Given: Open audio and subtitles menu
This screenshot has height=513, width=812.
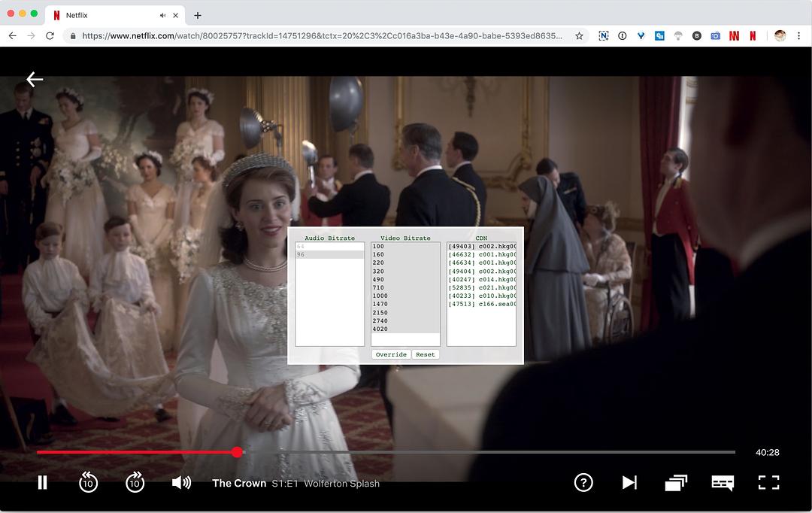Looking at the screenshot, I should (723, 482).
